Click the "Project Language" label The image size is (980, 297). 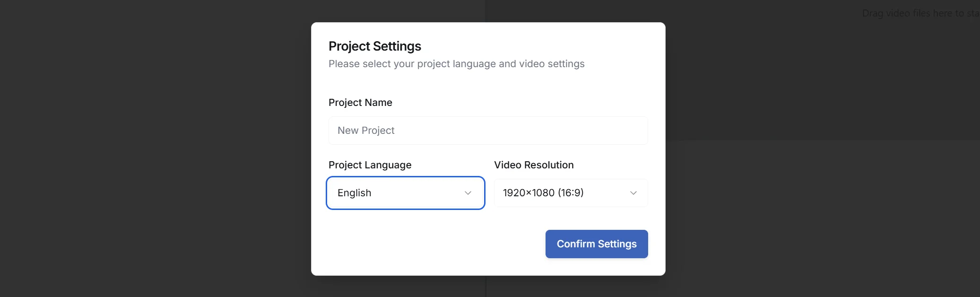click(370, 165)
